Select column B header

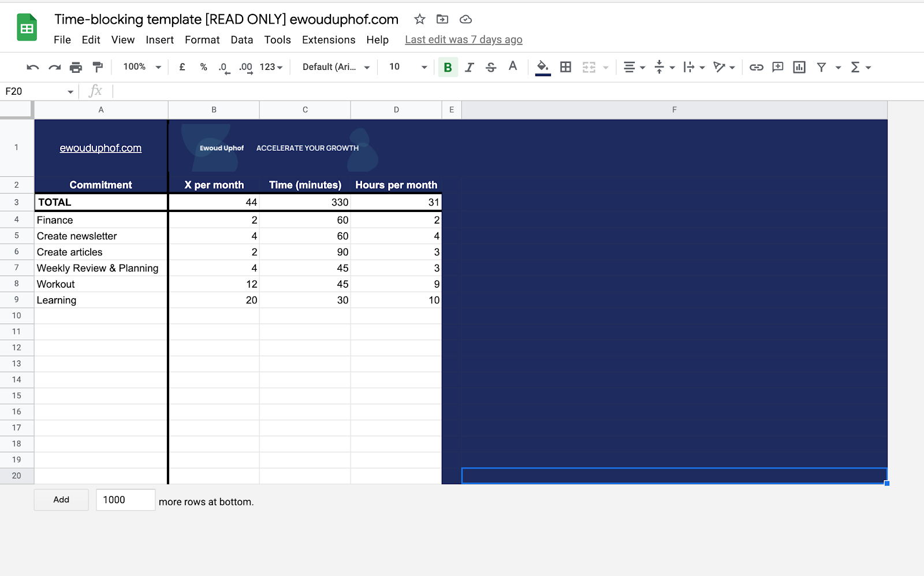[214, 110]
